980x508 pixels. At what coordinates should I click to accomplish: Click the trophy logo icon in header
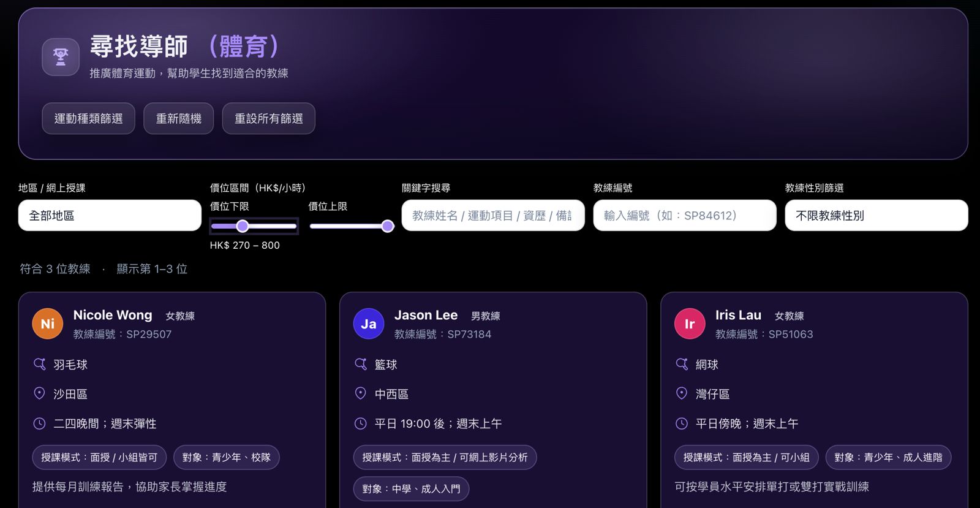pos(61,57)
